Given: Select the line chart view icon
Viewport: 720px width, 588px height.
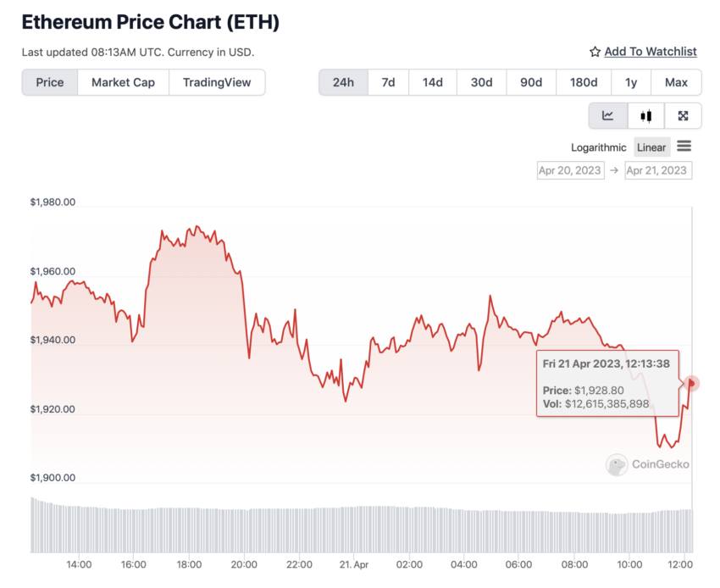Looking at the screenshot, I should pos(608,116).
